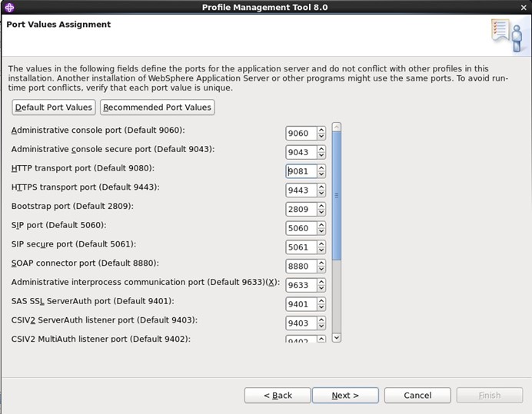Click the SOAP connector port field
Image resolution: width=532 pixels, height=414 pixels.
300,266
